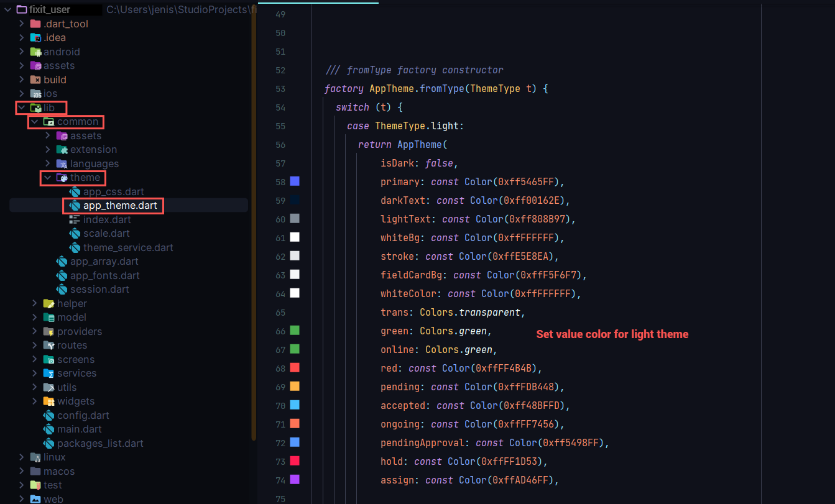Click the languages folder icon
This screenshot has width=835, height=504.
point(62,163)
